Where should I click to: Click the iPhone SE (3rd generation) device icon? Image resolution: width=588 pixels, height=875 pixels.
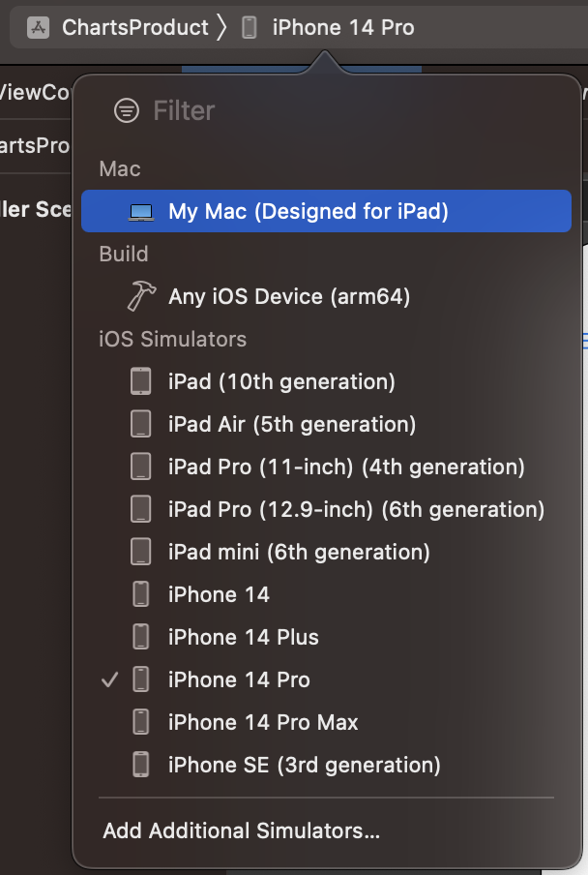point(140,765)
